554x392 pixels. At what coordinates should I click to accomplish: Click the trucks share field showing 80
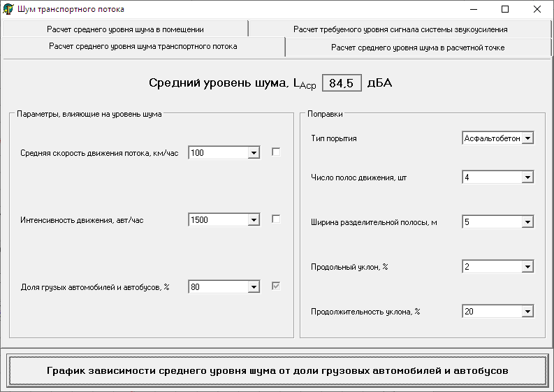click(219, 287)
